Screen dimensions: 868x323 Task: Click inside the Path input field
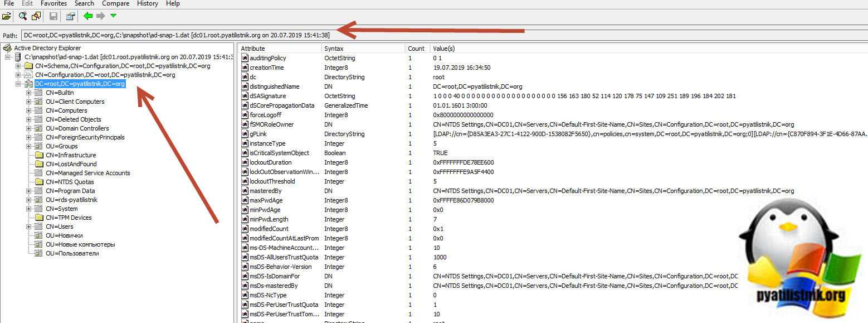(444, 35)
